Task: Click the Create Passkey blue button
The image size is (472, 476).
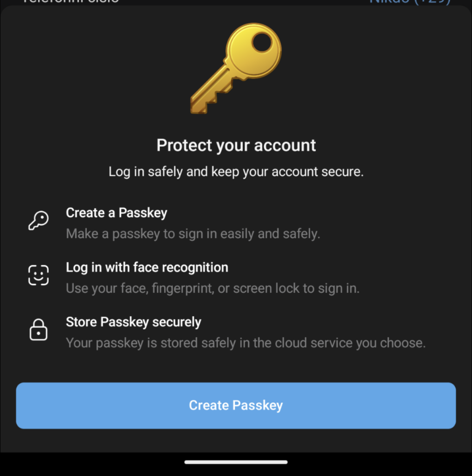Action: [236, 405]
